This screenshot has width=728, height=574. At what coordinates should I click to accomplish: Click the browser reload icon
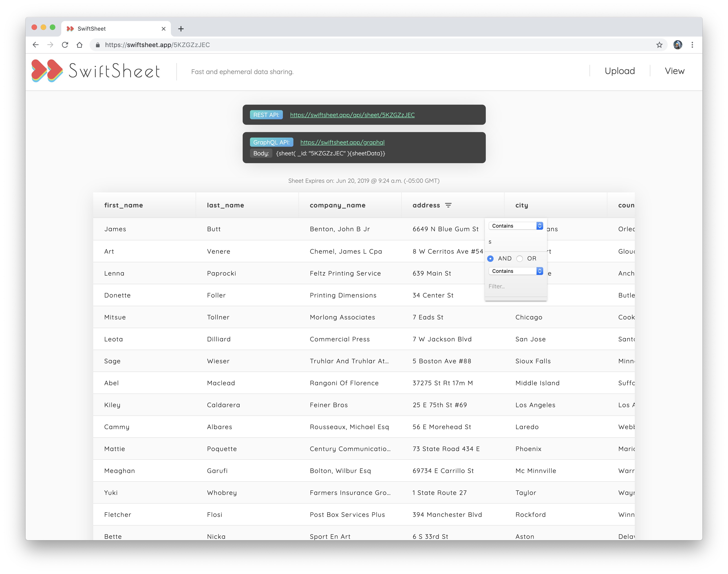point(65,45)
